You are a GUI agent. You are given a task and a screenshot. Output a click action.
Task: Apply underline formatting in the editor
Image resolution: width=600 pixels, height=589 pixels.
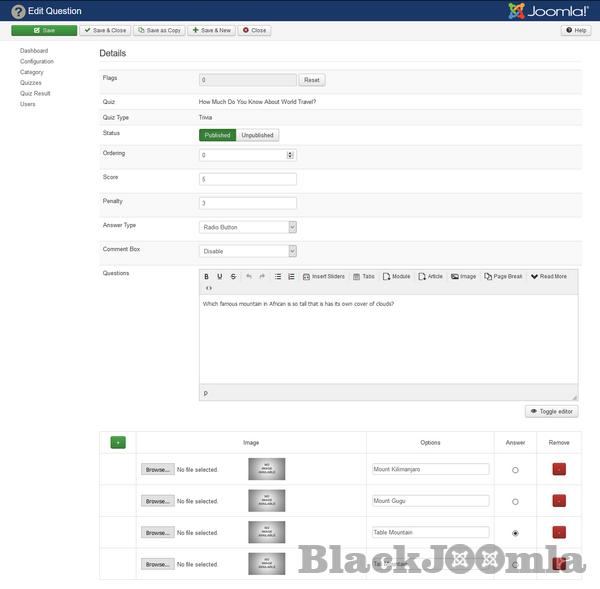220,276
